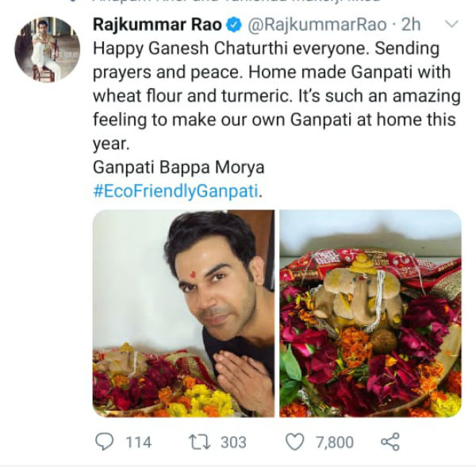Click the 'Ganpati Bappa Morya' line

click(178, 168)
